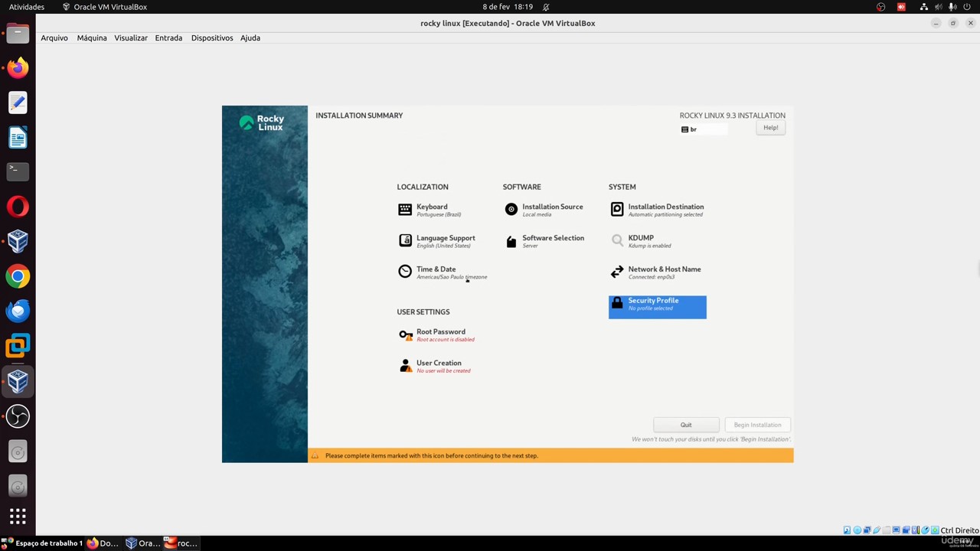The image size is (980, 551).
Task: Open the Arquivo menu
Action: [54, 37]
